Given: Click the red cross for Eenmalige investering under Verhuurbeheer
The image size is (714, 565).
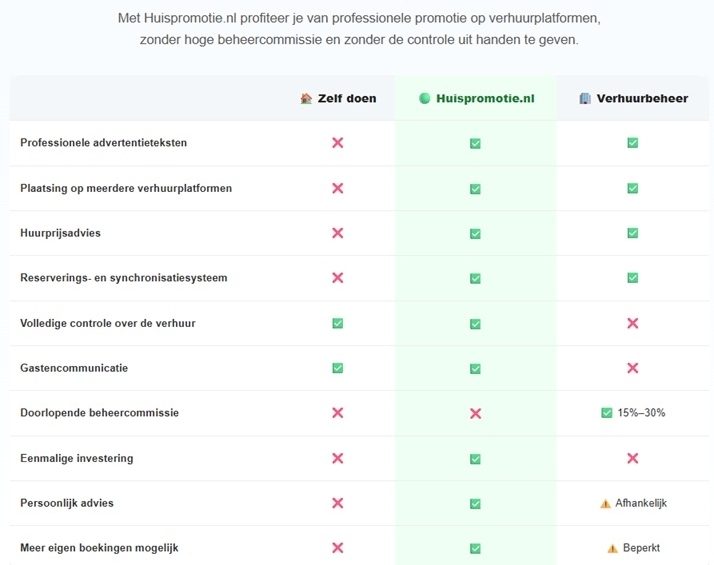Looking at the screenshot, I should [x=632, y=458].
